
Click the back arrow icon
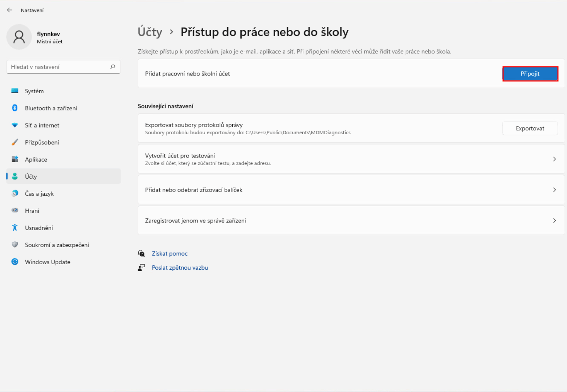pos(10,10)
